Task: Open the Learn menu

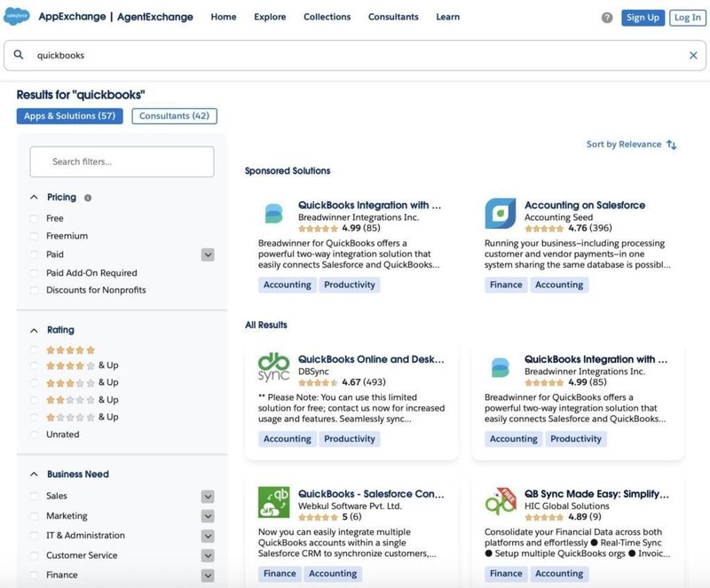Action: [x=448, y=17]
